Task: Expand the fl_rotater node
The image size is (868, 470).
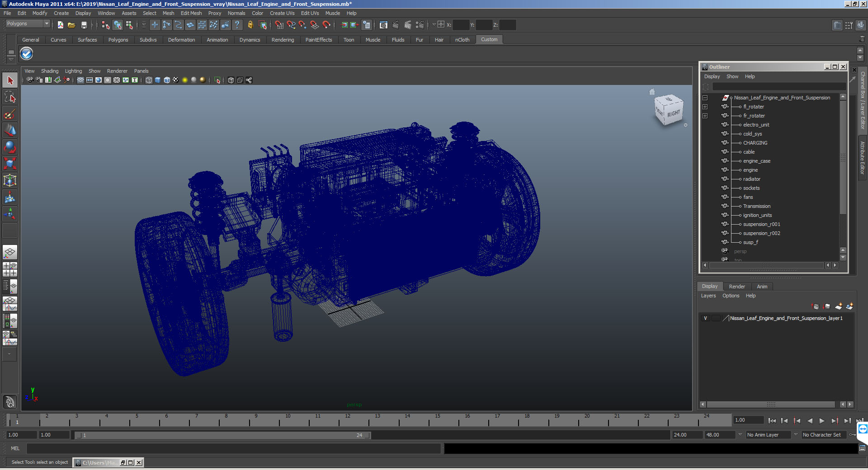Action: pos(705,107)
